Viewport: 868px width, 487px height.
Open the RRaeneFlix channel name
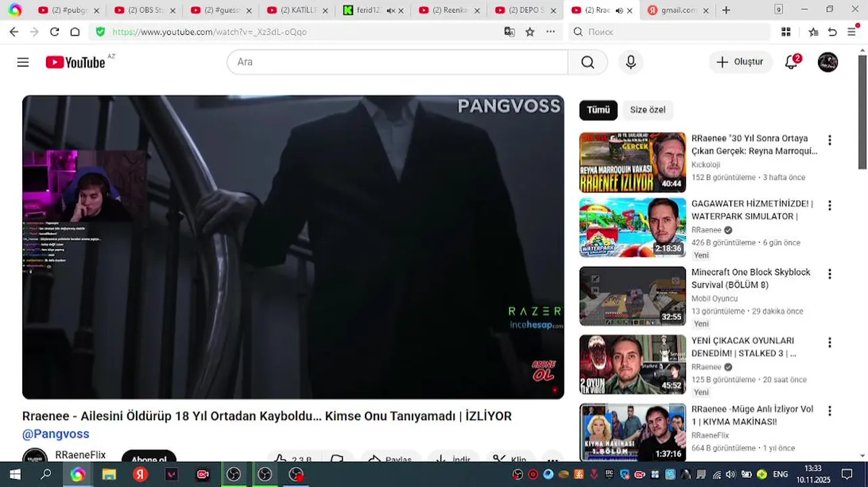pos(80,455)
